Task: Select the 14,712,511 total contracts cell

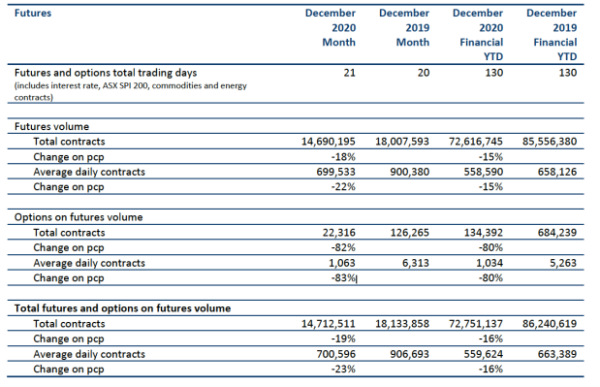Action: click(328, 324)
